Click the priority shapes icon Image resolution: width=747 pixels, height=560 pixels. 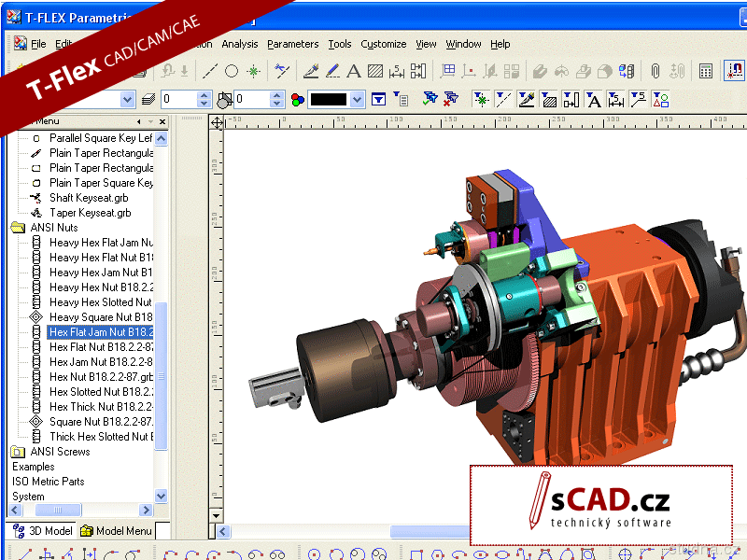(x=224, y=100)
